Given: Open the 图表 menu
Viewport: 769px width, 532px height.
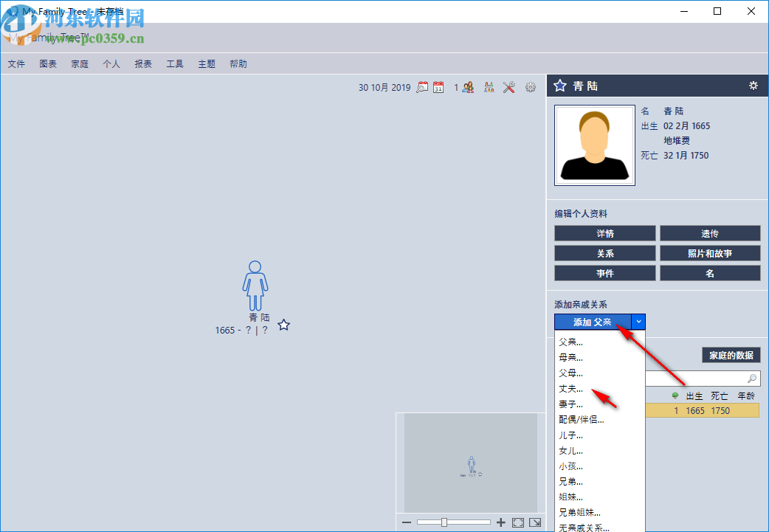Looking at the screenshot, I should (x=48, y=64).
